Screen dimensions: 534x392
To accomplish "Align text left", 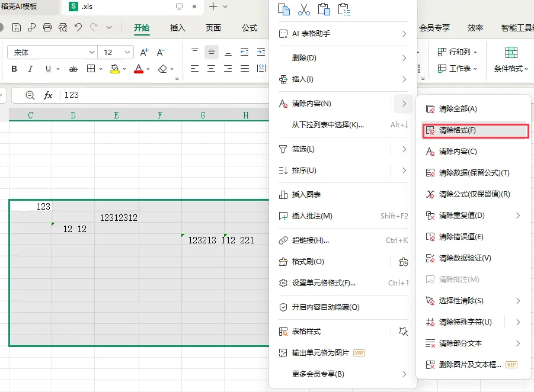I will pyautogui.click(x=195, y=69).
